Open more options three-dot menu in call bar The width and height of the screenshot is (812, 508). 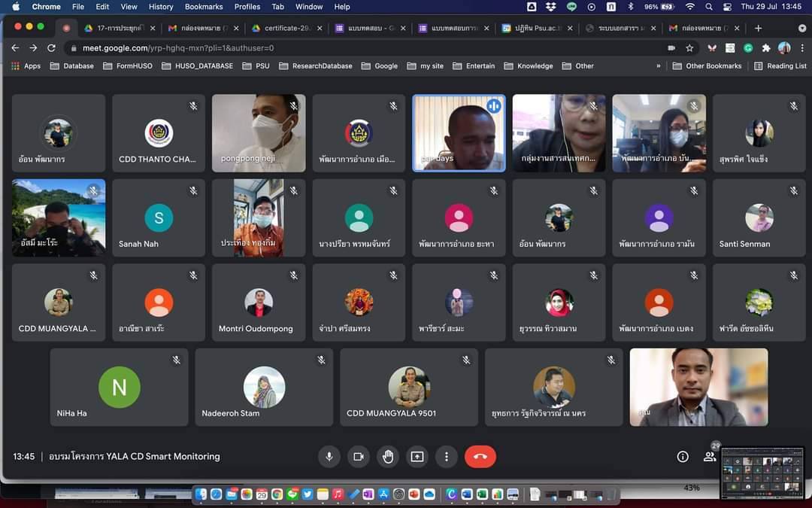[447, 457]
